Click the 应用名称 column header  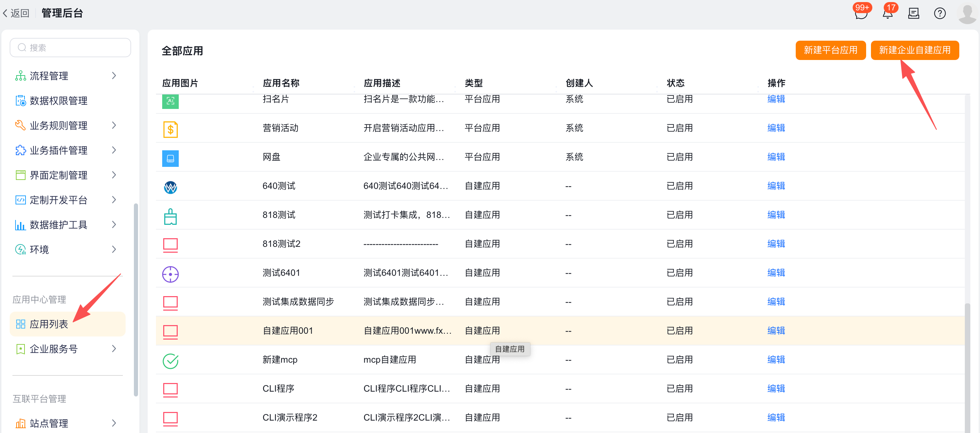click(x=281, y=83)
